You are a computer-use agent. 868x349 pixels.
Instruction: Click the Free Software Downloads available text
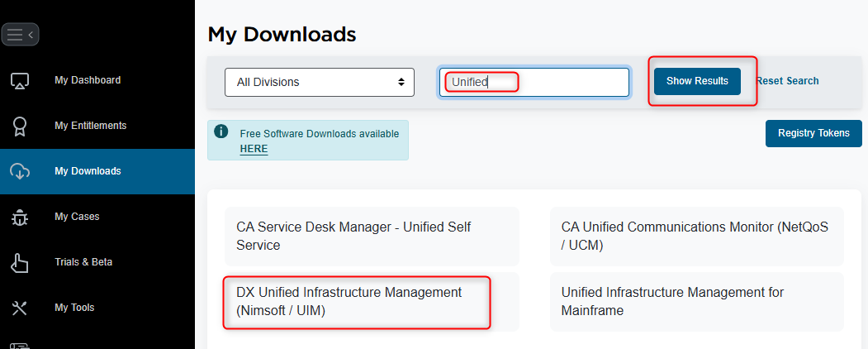click(x=320, y=133)
